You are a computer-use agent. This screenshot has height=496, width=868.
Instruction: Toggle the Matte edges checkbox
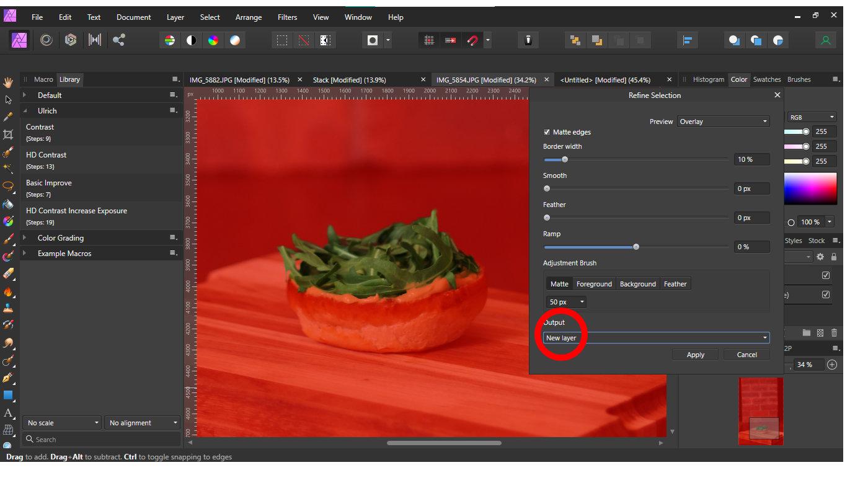click(547, 132)
